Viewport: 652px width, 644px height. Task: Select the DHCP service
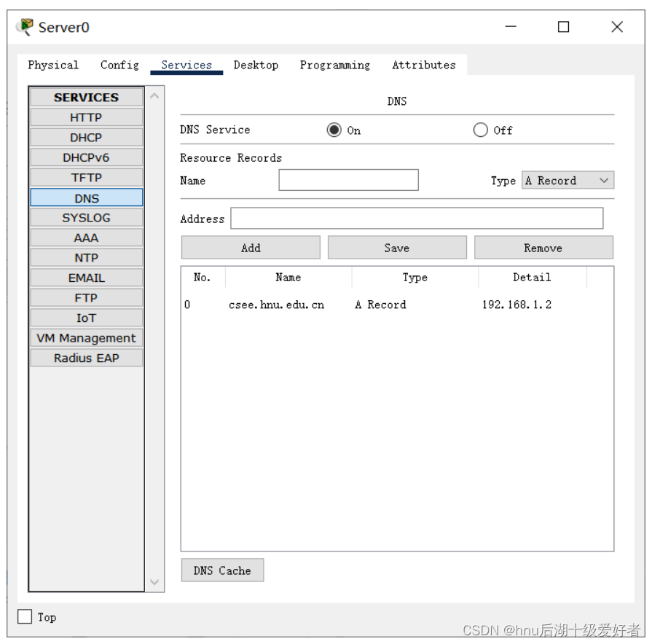87,138
